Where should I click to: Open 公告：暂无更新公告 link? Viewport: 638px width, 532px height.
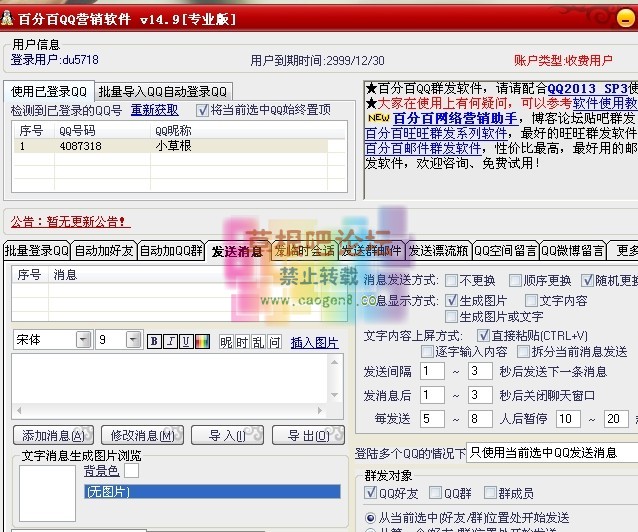click(x=70, y=222)
